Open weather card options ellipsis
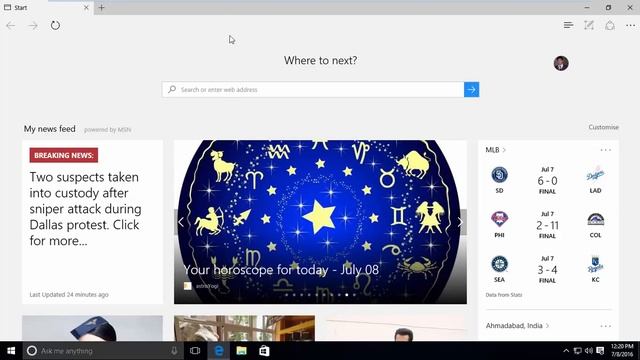 point(606,326)
